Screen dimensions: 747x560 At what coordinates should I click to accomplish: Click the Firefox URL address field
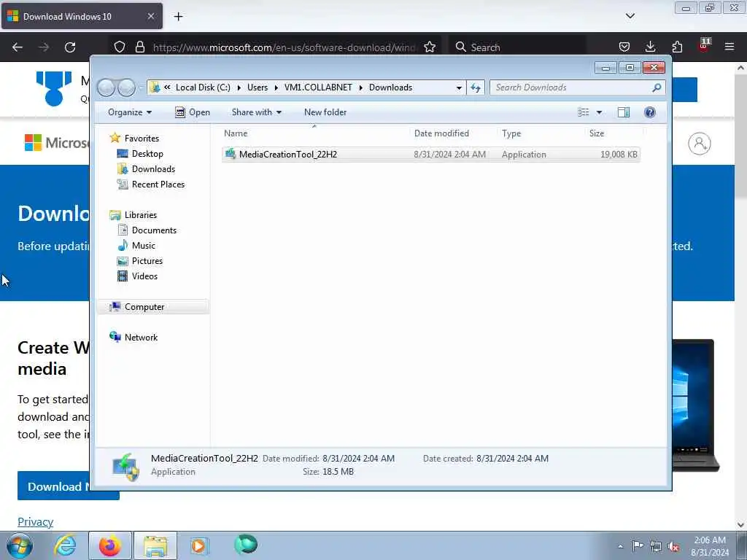pos(285,47)
